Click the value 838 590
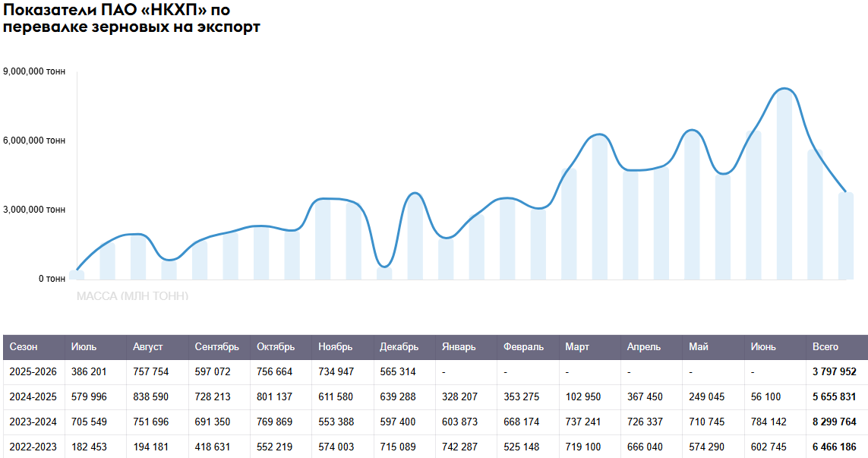Viewport: 868px width, 458px height. (150, 396)
